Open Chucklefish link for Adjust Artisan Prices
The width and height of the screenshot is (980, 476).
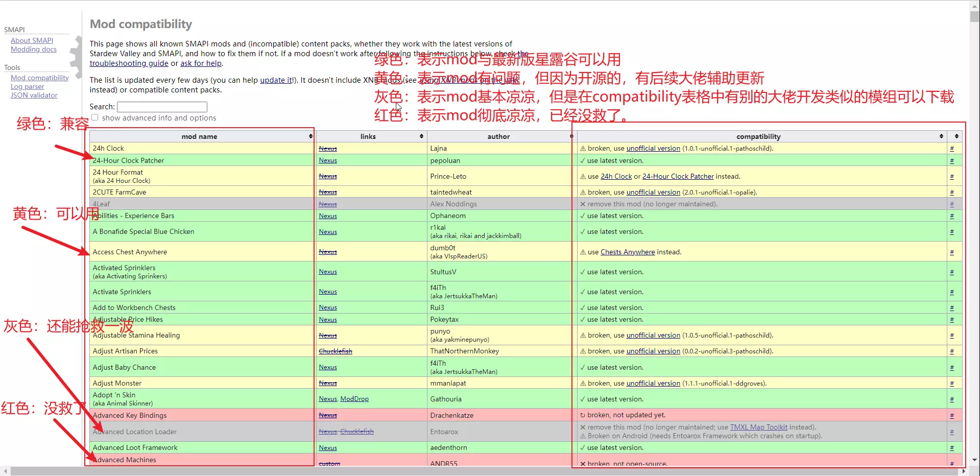336,351
